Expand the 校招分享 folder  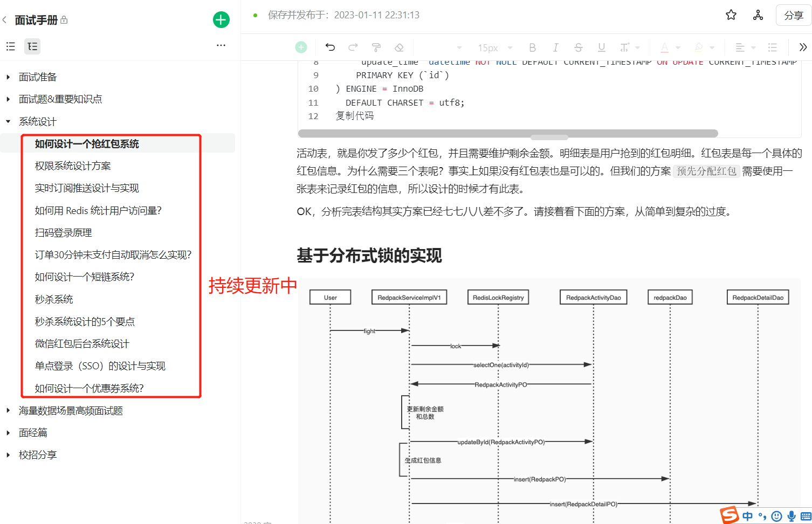point(8,455)
